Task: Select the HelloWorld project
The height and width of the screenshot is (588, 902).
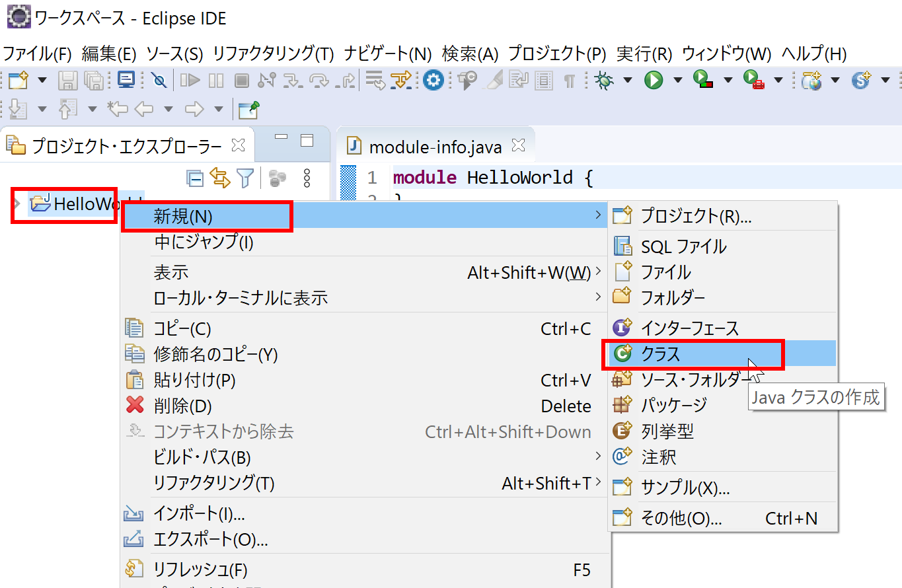Action: 86,203
